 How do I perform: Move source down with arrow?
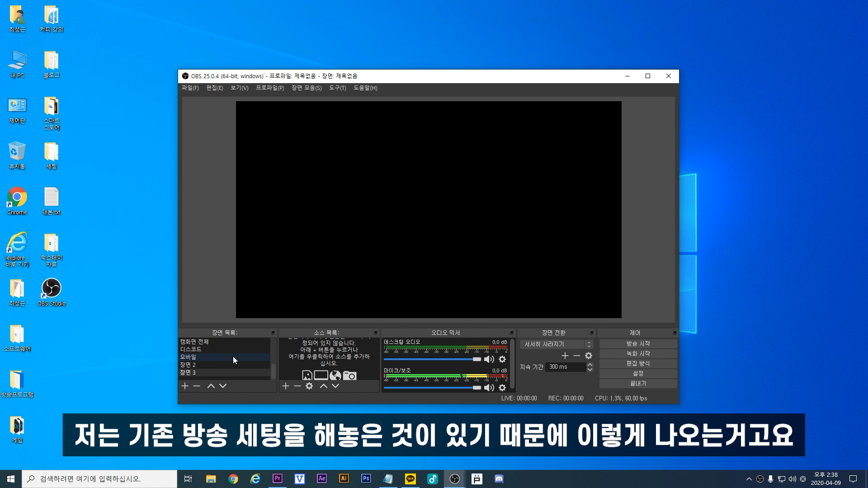click(335, 386)
